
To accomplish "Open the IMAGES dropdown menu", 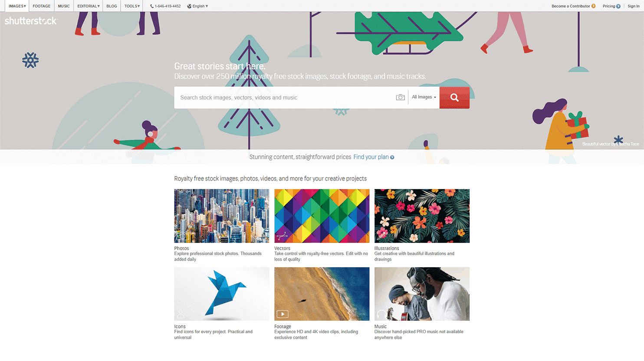I will coord(17,6).
